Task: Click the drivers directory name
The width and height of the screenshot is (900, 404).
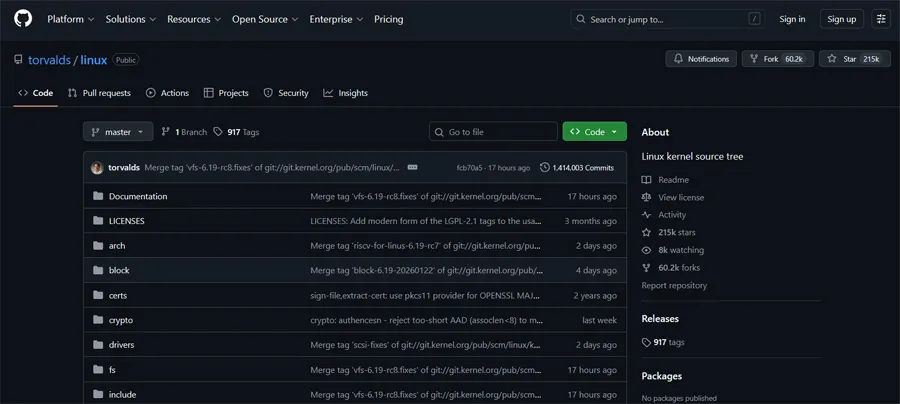Action: pos(122,345)
